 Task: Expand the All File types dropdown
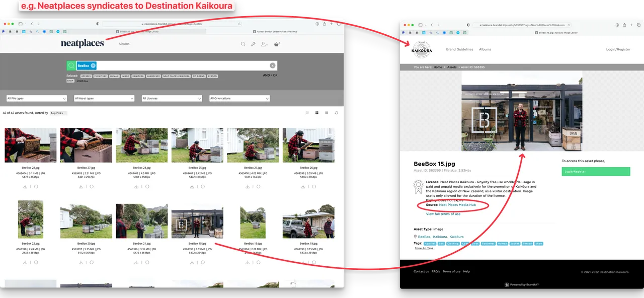click(36, 98)
